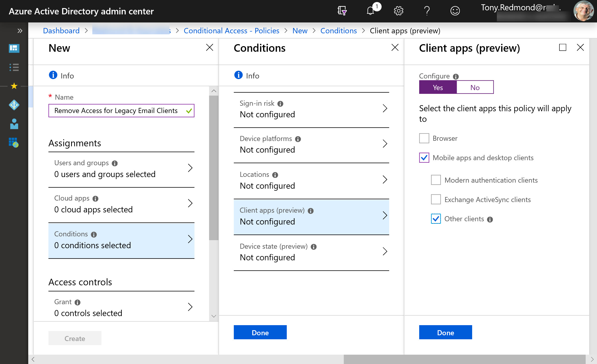Go to Conditional Access - Policies breadcrumb
Screen dimensions: 597x364
click(231, 31)
